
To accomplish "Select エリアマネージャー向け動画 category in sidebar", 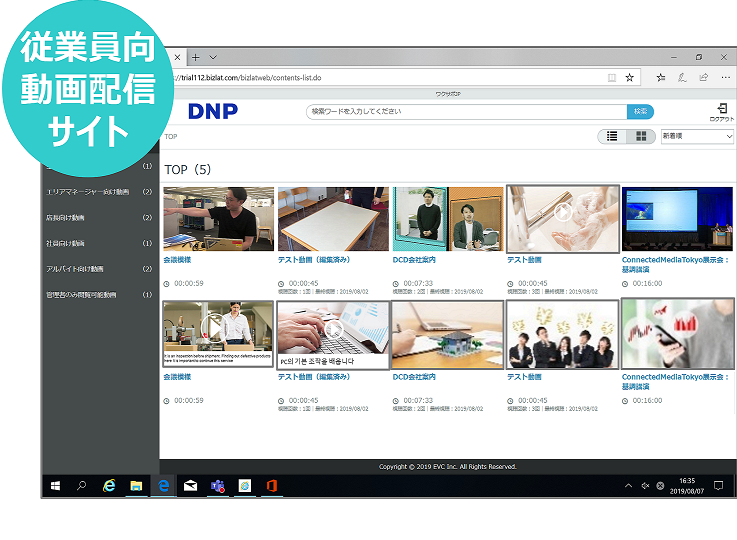I will click(x=88, y=192).
